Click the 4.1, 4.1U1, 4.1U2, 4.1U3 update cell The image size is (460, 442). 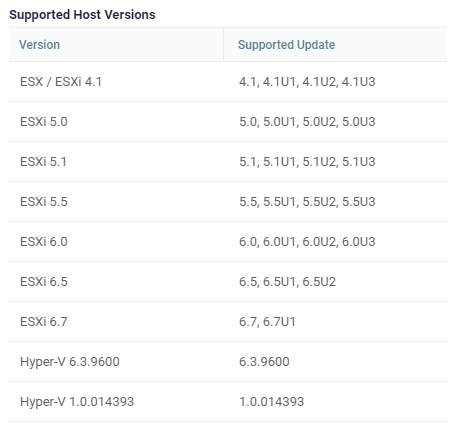click(307, 82)
